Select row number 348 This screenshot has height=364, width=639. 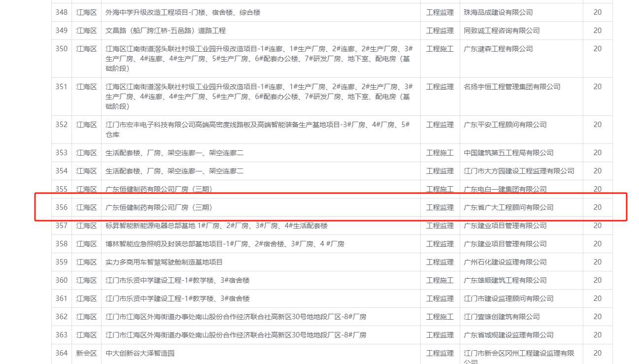coord(62,12)
